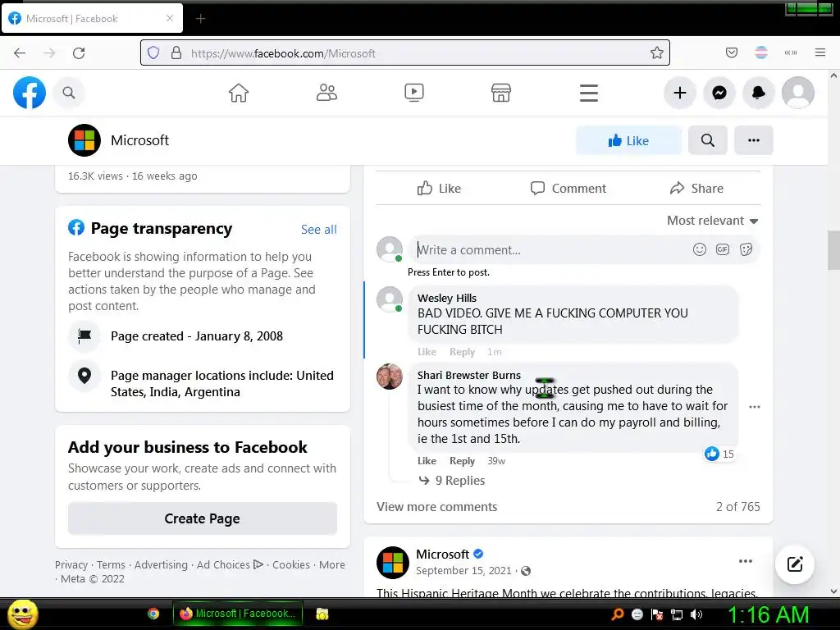View the 15 likes reaction count
840x630 pixels.
pyautogui.click(x=719, y=454)
